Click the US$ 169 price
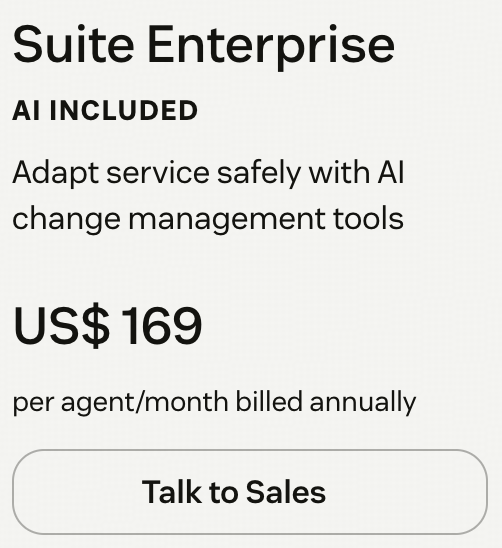 [x=107, y=326]
